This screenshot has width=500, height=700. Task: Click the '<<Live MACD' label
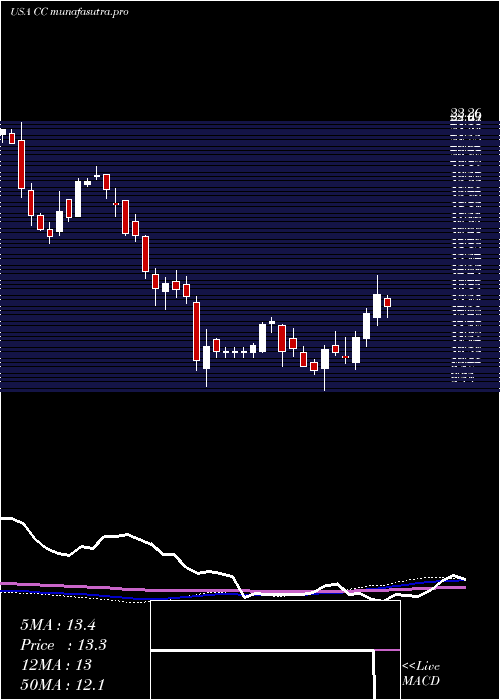click(421, 674)
